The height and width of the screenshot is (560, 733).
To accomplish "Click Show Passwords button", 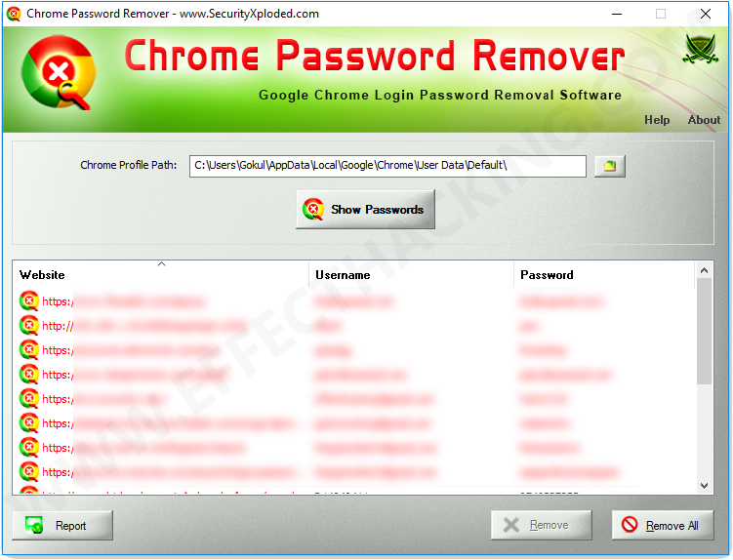I will [366, 209].
